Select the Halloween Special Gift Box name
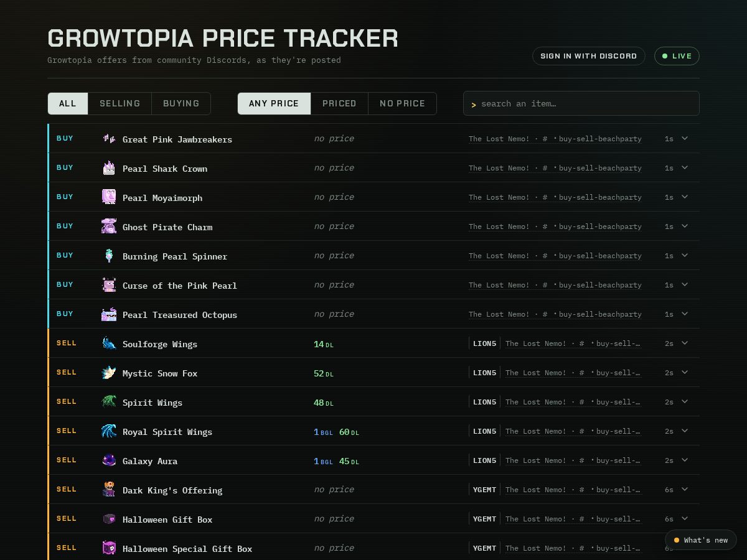 click(187, 549)
